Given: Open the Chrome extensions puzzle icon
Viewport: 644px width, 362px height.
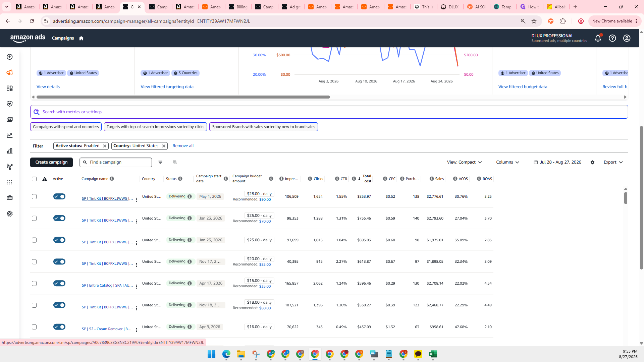Looking at the screenshot, I should (563, 21).
